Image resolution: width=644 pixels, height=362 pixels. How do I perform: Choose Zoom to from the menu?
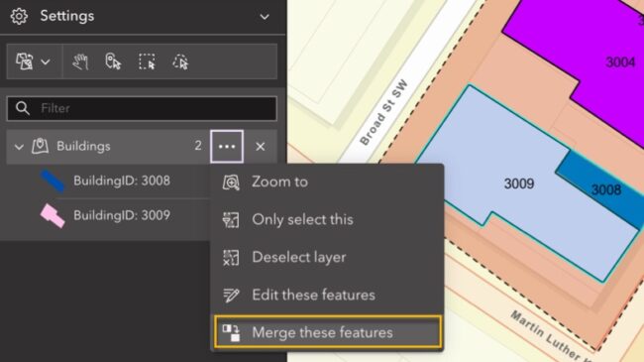327,181
